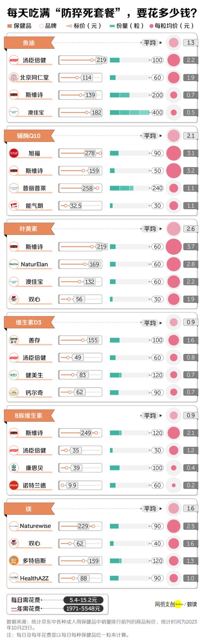Viewport: 204px width, 644px height.
Task: Click the Schiff logo beside 旭福
Action: (x=14, y=153)
